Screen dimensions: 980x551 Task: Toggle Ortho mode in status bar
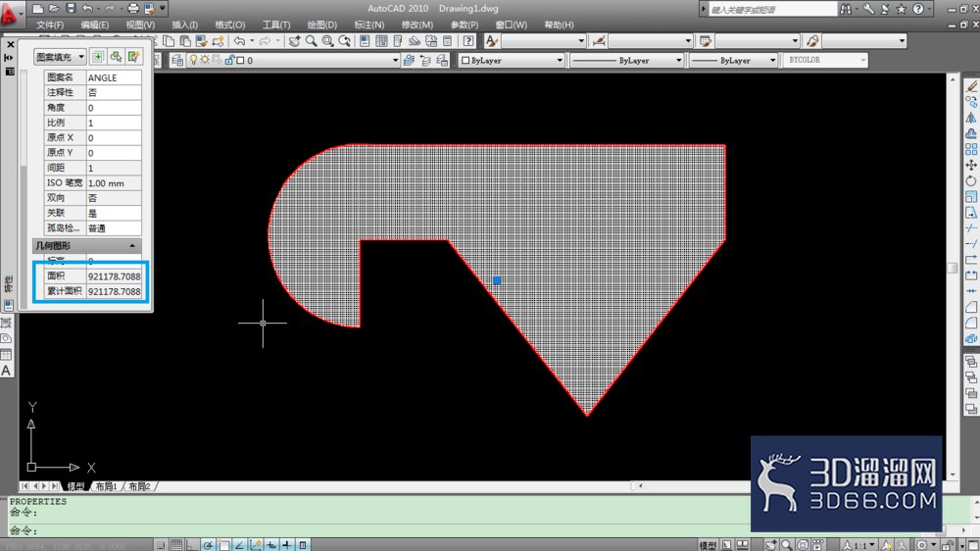[192, 545]
